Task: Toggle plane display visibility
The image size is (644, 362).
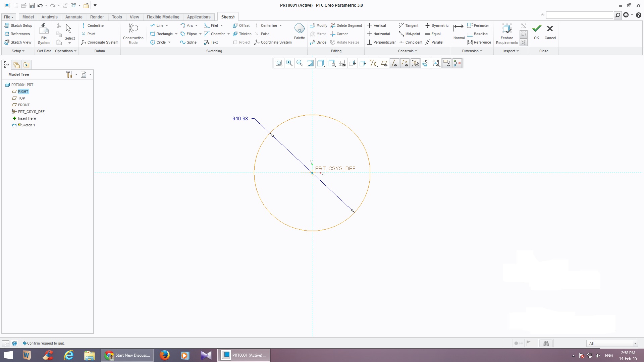Action: [384, 63]
